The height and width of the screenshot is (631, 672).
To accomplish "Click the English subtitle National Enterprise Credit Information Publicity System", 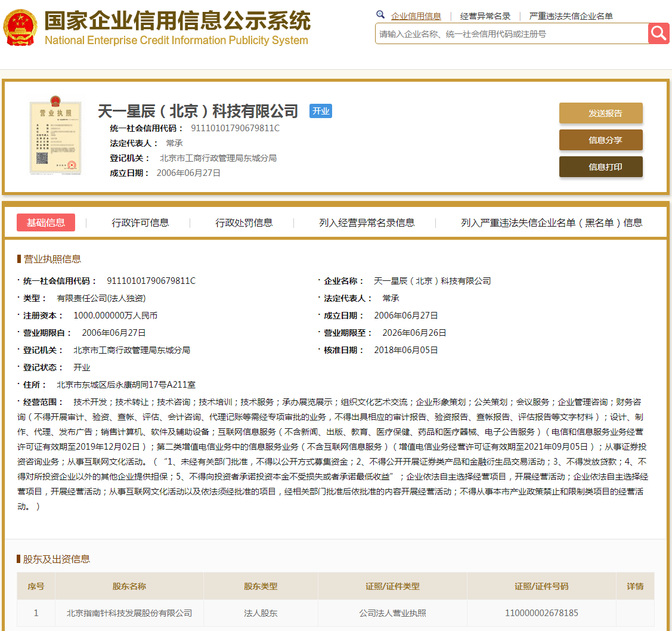I will 176,41.
